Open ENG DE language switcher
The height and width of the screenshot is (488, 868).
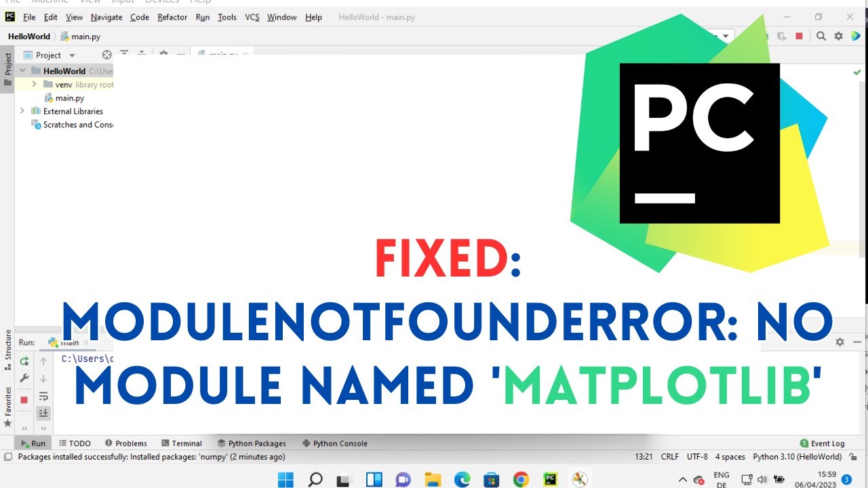pos(722,480)
